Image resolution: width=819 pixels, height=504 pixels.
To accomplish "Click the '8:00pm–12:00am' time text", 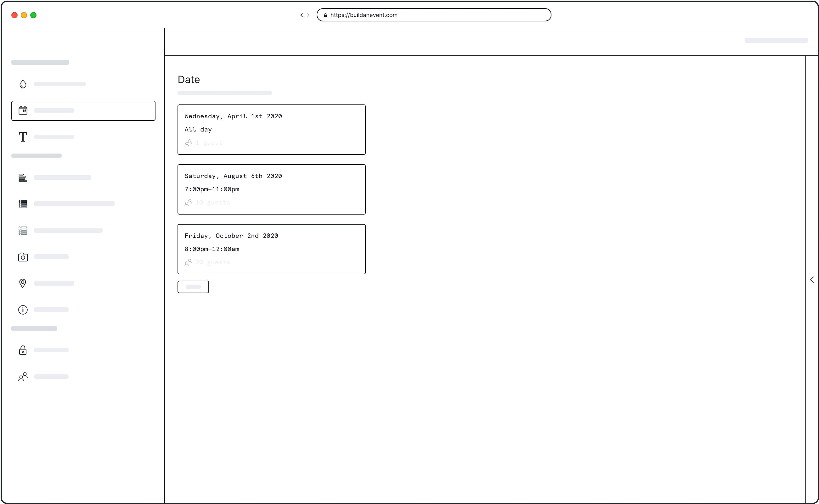I will pos(212,249).
